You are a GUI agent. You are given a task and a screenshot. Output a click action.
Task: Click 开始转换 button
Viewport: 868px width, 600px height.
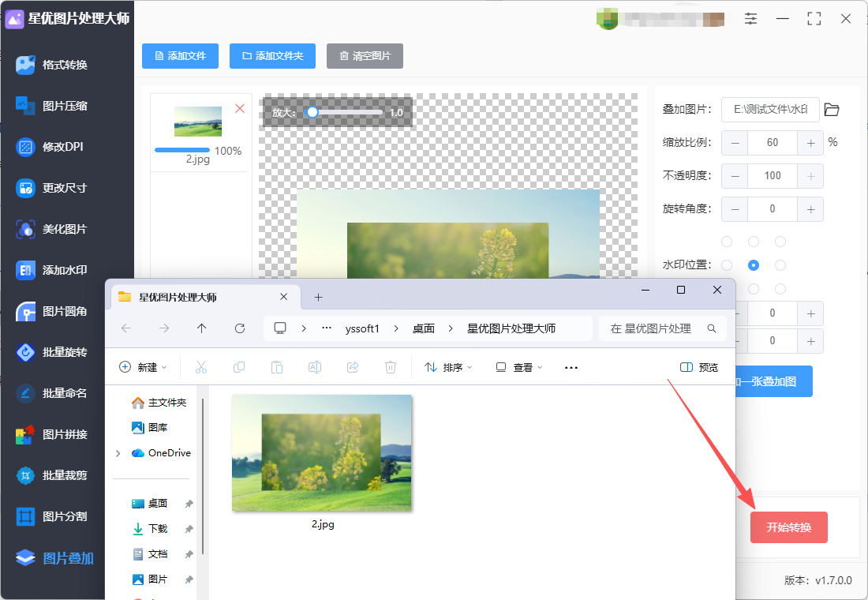tap(789, 527)
